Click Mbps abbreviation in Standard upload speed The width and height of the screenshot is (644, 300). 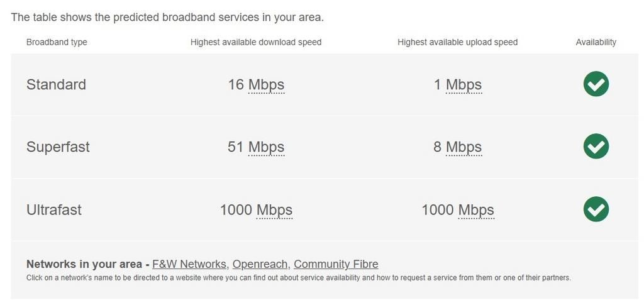[x=464, y=85]
